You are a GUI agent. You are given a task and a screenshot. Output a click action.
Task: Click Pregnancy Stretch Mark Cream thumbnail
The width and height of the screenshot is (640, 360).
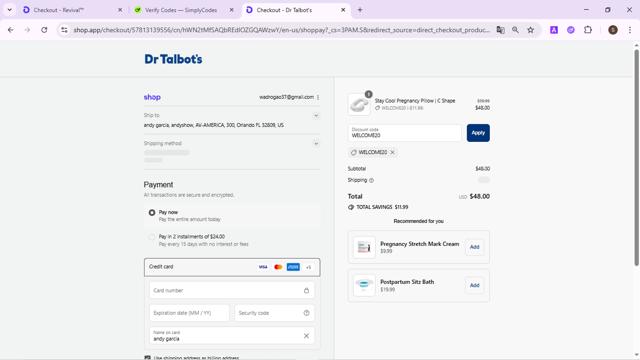(x=364, y=247)
